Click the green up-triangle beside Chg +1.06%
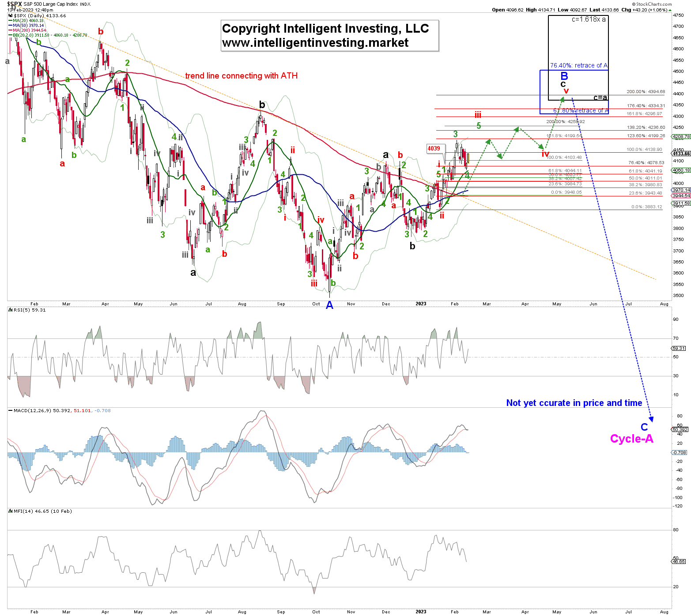This screenshot has height=616, width=691. tap(670, 10)
